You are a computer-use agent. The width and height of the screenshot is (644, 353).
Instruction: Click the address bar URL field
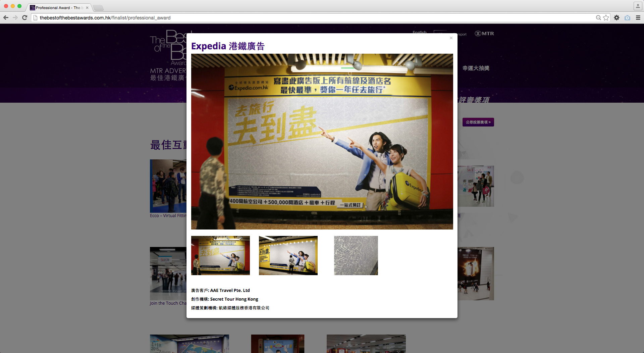tap(302, 18)
